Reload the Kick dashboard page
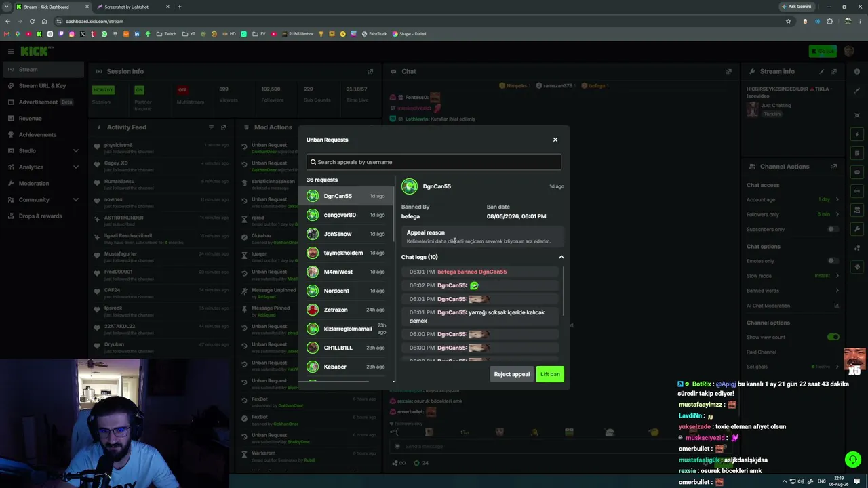Image resolution: width=868 pixels, height=488 pixels. (32, 21)
